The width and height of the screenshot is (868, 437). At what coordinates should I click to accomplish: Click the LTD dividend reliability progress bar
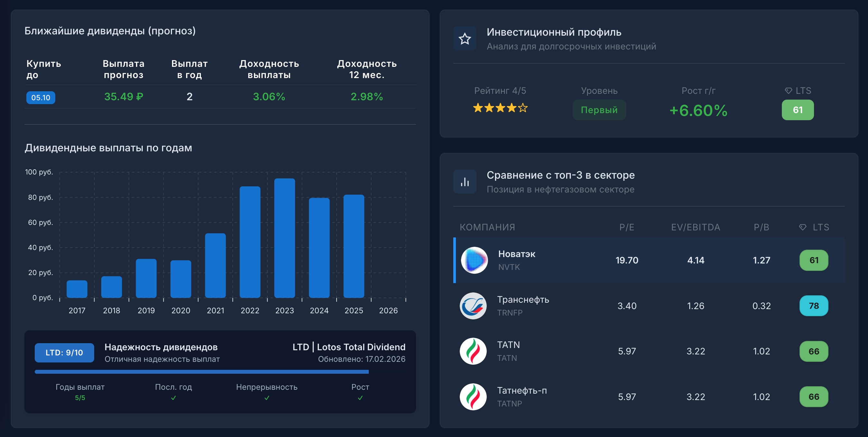pos(202,372)
